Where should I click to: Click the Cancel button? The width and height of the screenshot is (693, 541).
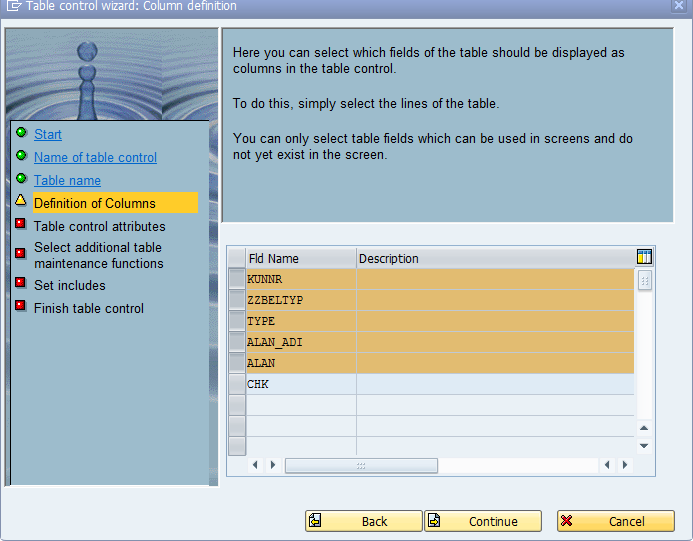(616, 521)
